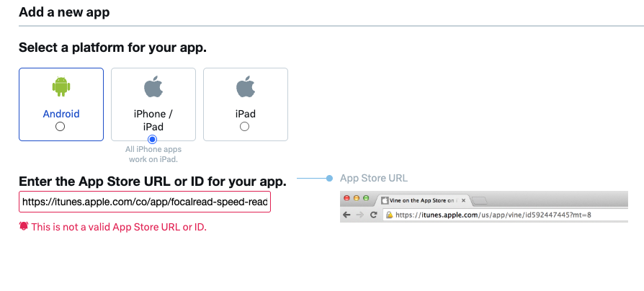The height and width of the screenshot is (291, 644).
Task: Click the forward arrow in example browser image
Action: [360, 215]
